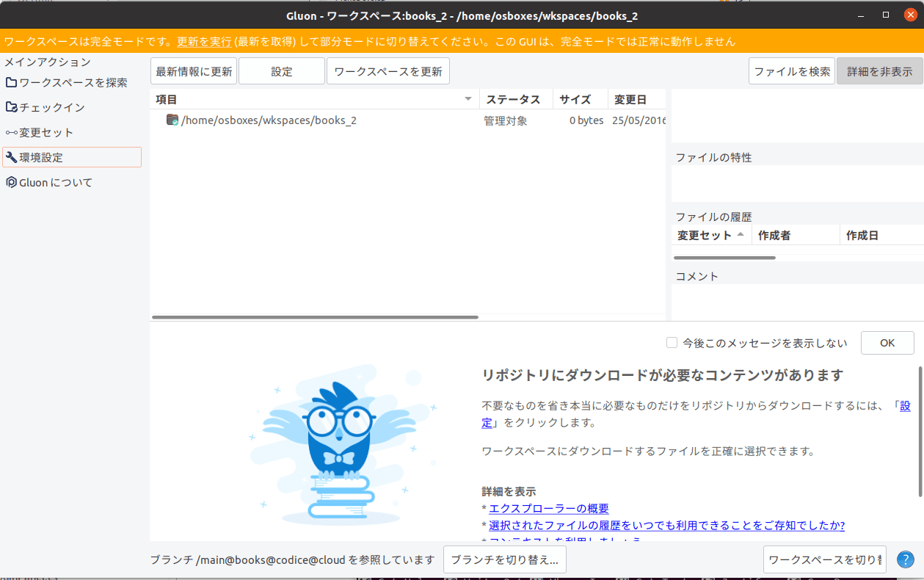Click the folder icon beside ワークスペースを探索
Viewport: 924px width, 580px height.
[11, 82]
